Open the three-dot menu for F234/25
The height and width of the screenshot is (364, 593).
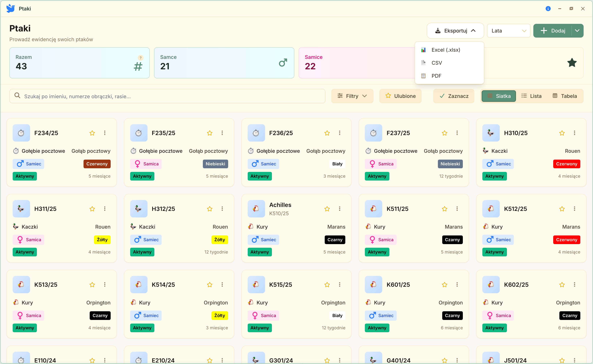pyautogui.click(x=105, y=133)
